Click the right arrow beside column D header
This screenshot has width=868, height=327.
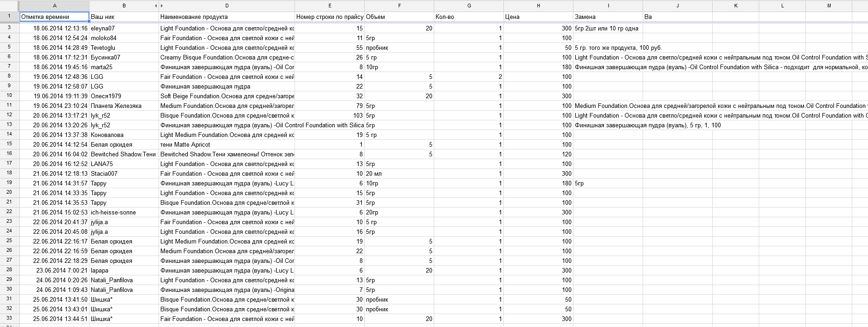[x=162, y=6]
